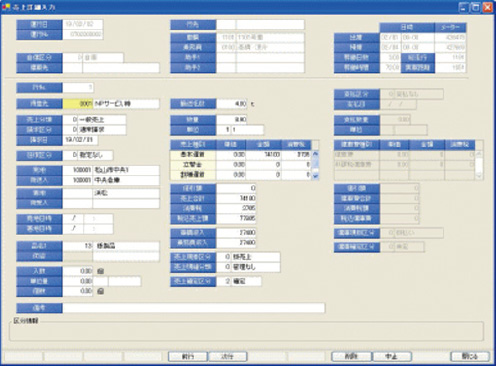This screenshot has height=366, width=496.
Task: Close the window with the red X
Action: 488,7
